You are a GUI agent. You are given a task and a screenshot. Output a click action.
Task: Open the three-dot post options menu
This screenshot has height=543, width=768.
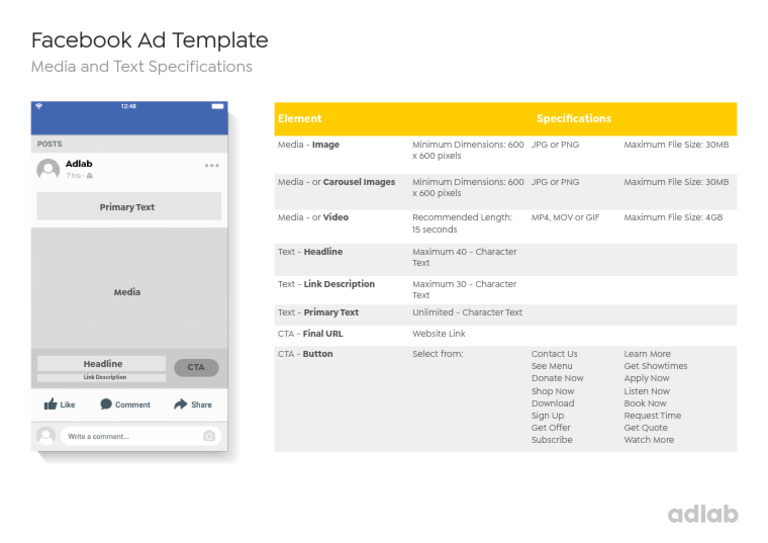pos(212,165)
